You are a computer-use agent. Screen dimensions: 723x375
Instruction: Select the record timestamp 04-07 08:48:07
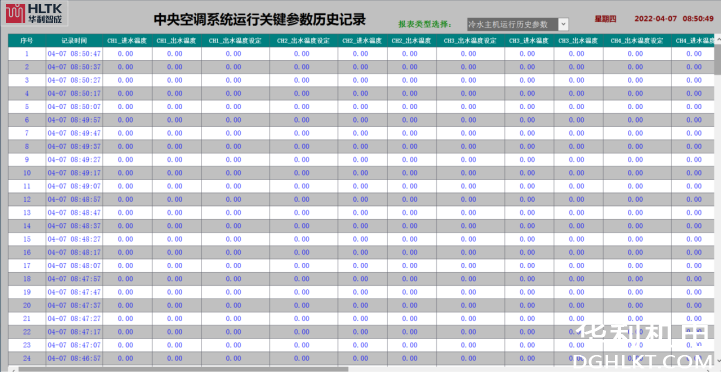pyautogui.click(x=74, y=266)
